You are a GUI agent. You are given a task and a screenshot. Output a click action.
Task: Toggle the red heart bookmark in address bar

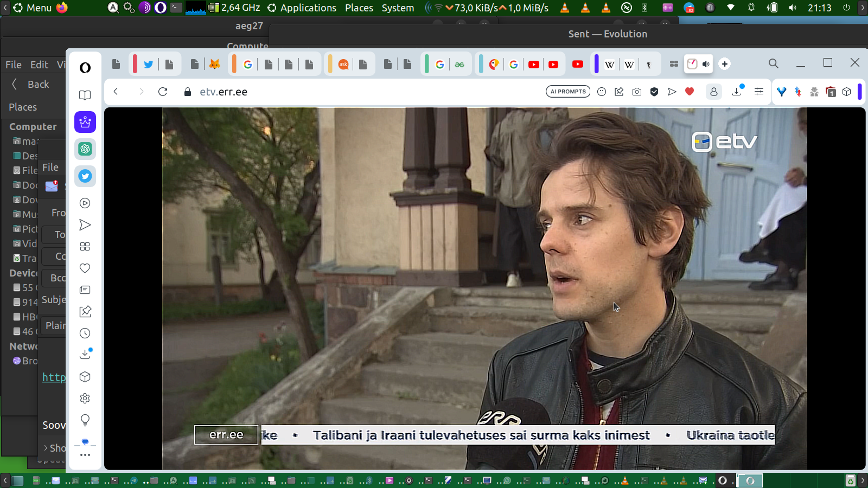[x=690, y=92]
